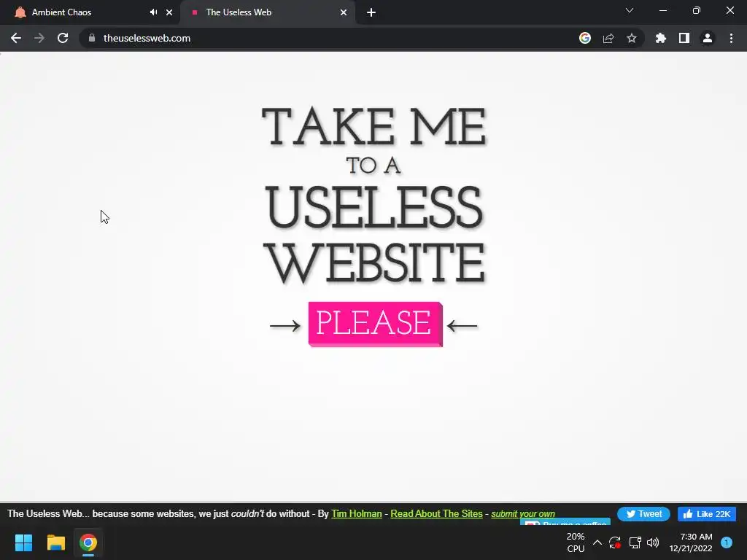The width and height of the screenshot is (747, 560).
Task: Go back to the previous page
Action: (16, 38)
